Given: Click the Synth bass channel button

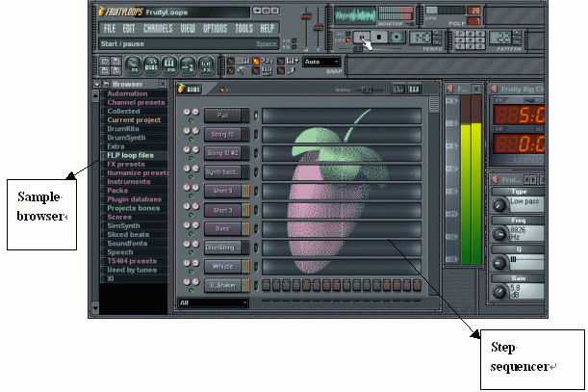Looking at the screenshot, I should click(222, 172).
